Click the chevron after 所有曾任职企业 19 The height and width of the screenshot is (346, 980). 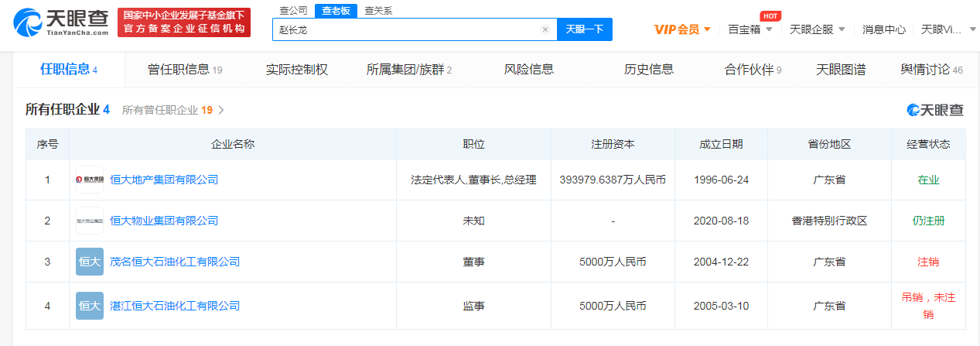click(x=221, y=110)
